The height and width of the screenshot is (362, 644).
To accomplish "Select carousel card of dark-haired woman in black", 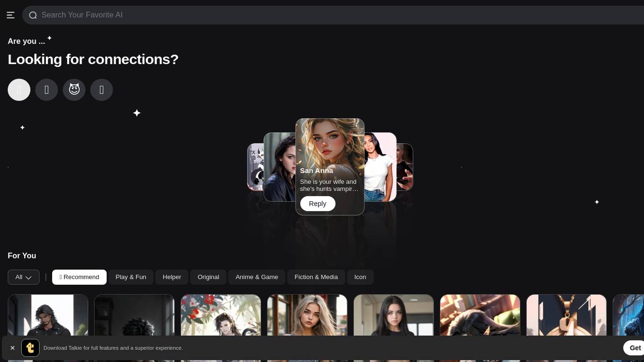I will (279, 167).
